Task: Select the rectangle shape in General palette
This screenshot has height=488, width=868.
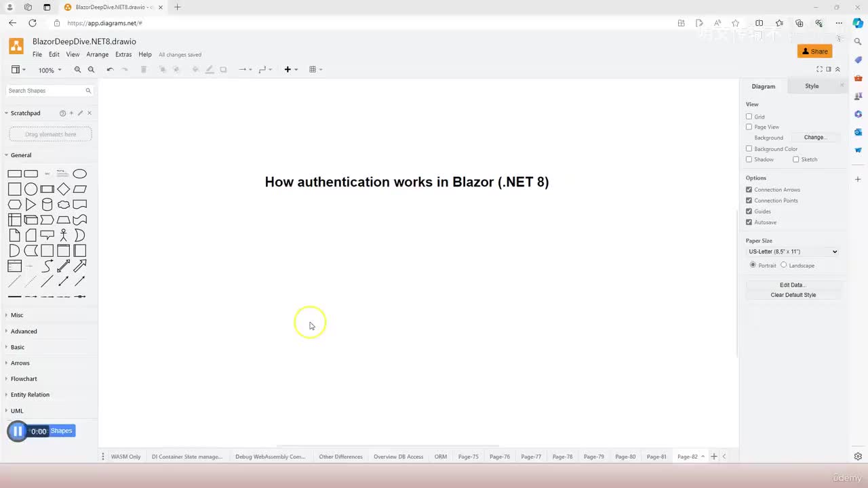Action: click(14, 174)
